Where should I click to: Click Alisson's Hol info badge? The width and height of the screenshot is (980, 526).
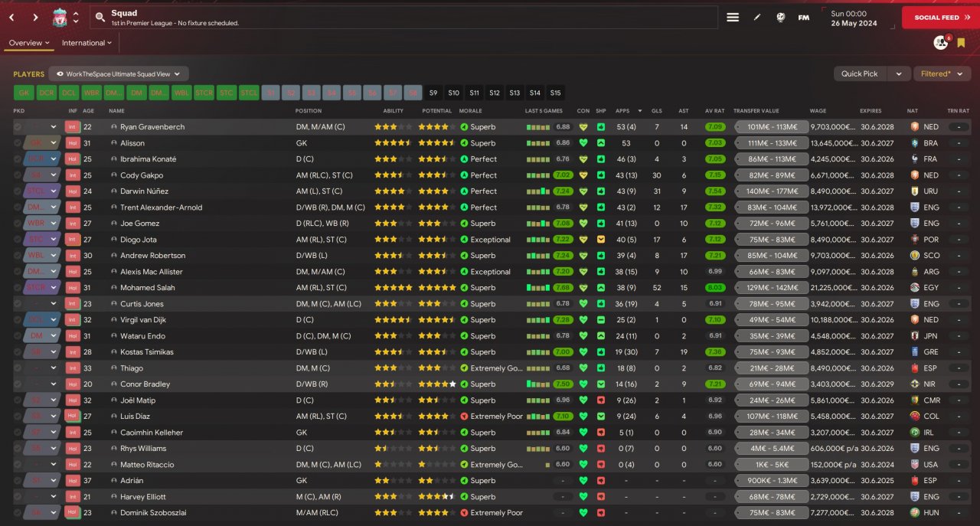[73, 143]
